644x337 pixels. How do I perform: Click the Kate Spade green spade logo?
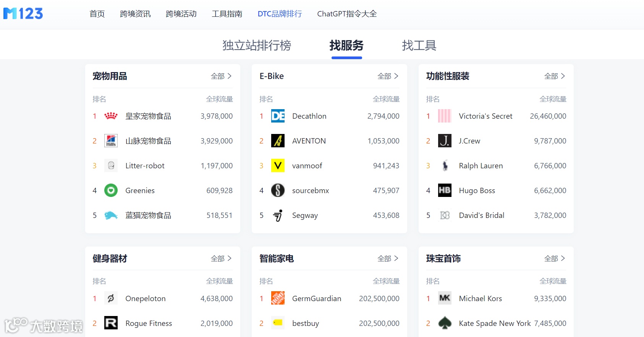click(x=445, y=323)
